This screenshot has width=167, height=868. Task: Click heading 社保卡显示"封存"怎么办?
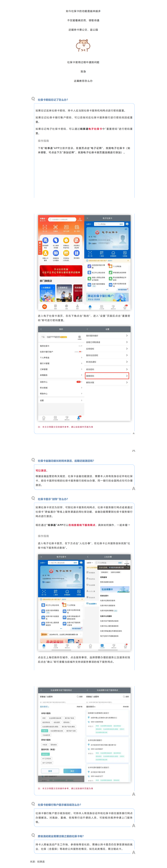[x=53, y=499]
